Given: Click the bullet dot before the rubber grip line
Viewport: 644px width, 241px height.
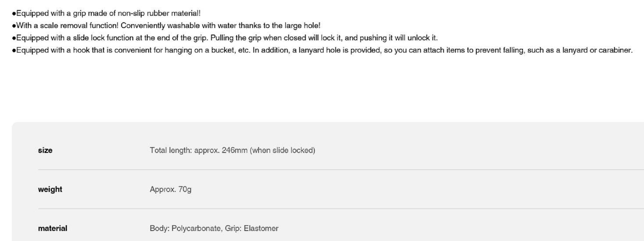Looking at the screenshot, I should coord(14,14).
